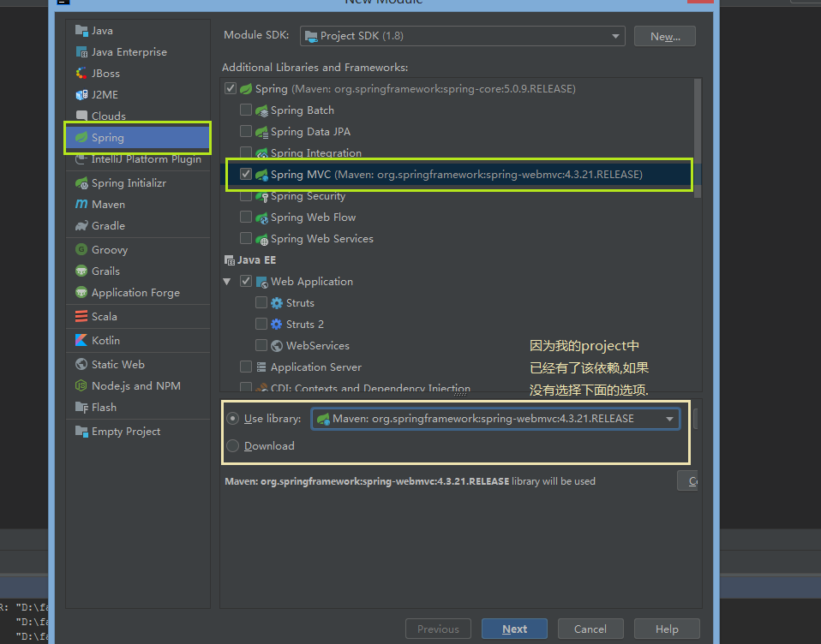
Task: Click the Spring Web Flow icon
Action: tap(261, 218)
